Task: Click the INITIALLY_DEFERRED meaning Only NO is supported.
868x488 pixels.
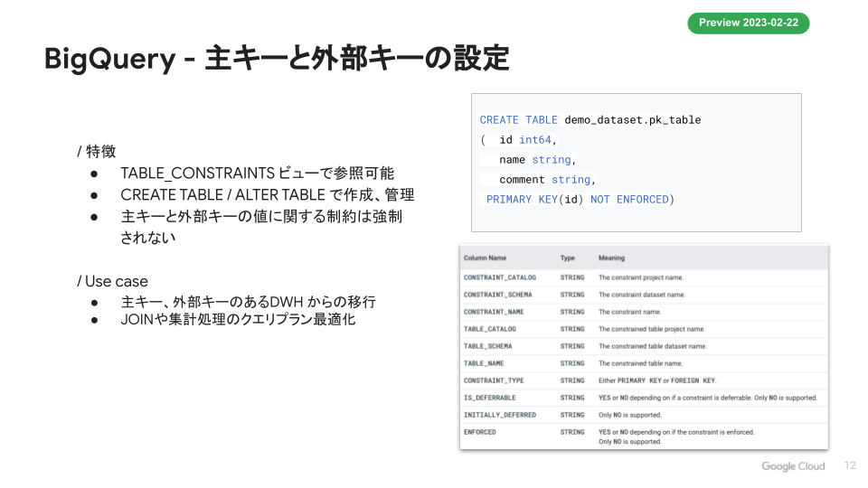Action: [x=630, y=415]
